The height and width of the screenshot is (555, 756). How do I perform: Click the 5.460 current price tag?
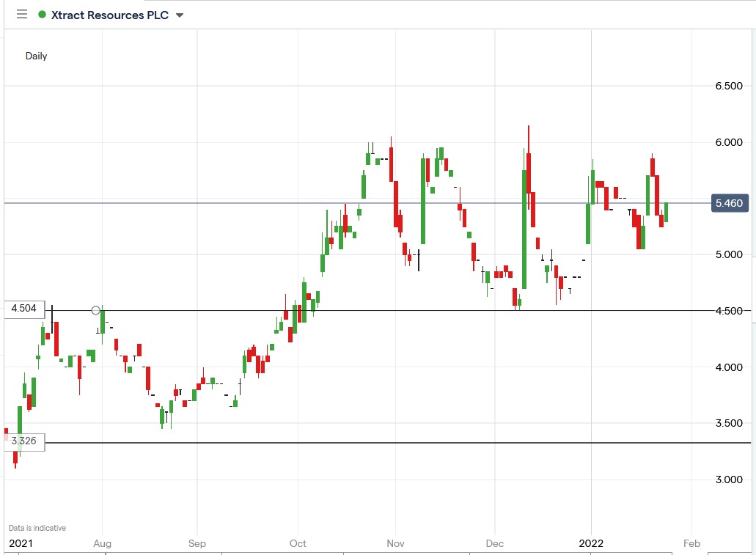[729, 203]
